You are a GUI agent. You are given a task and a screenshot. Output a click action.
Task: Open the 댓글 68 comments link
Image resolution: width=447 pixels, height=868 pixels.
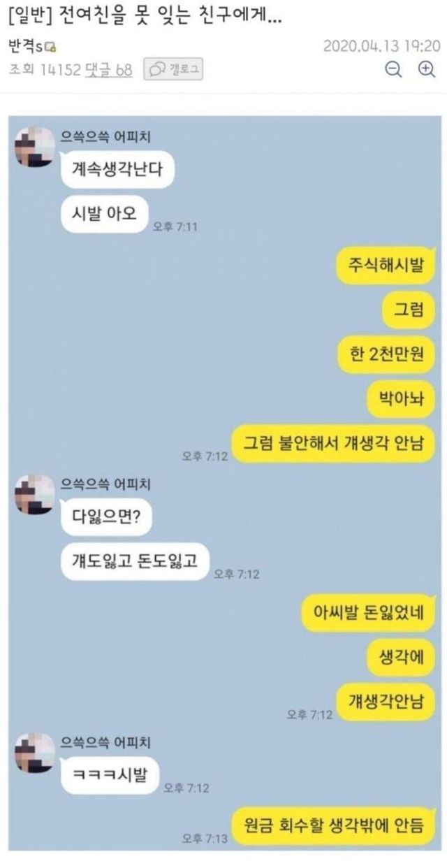point(108,69)
